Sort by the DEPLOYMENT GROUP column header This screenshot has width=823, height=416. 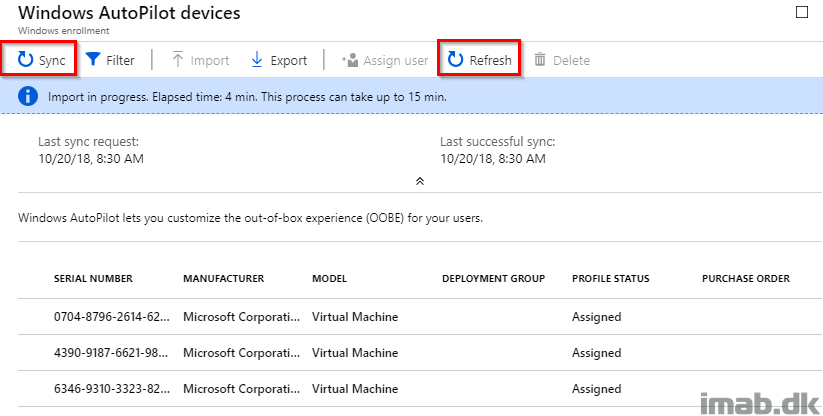click(493, 279)
